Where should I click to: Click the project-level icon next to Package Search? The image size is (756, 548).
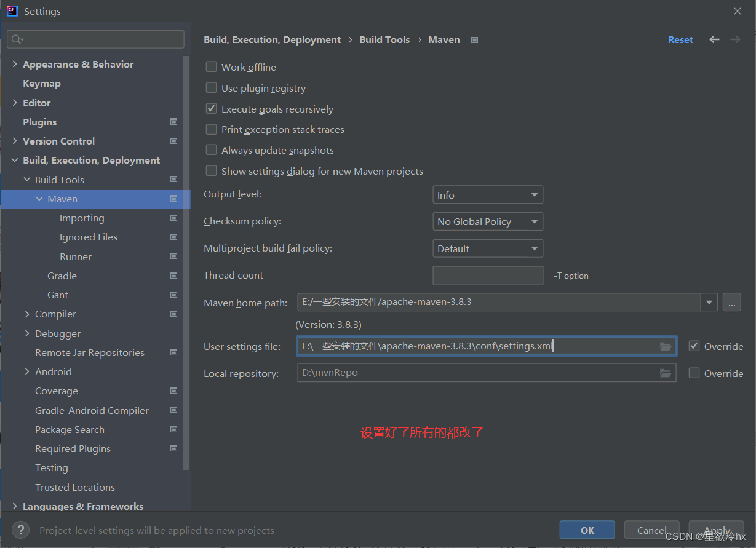173,429
